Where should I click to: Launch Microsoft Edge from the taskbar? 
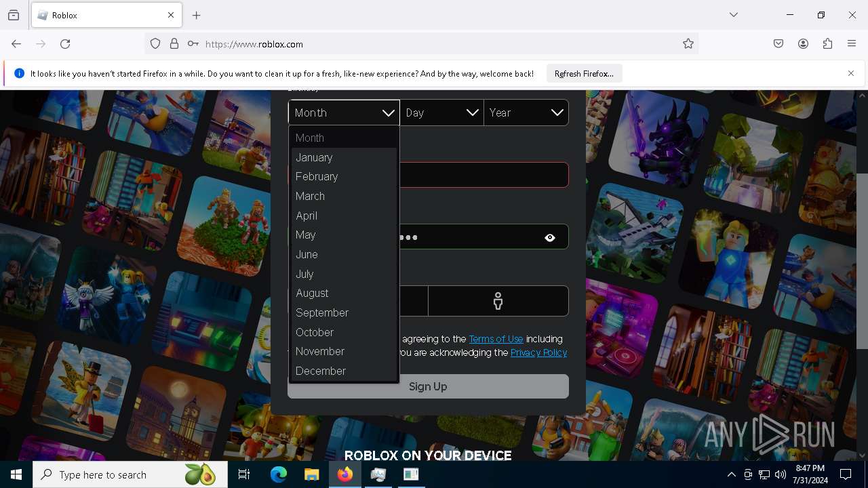coord(279,474)
